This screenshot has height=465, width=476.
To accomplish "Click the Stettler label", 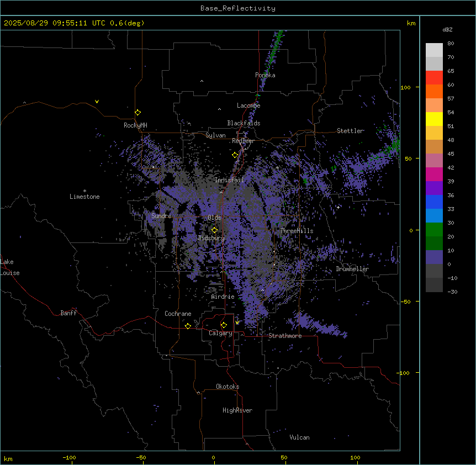I will [350, 131].
